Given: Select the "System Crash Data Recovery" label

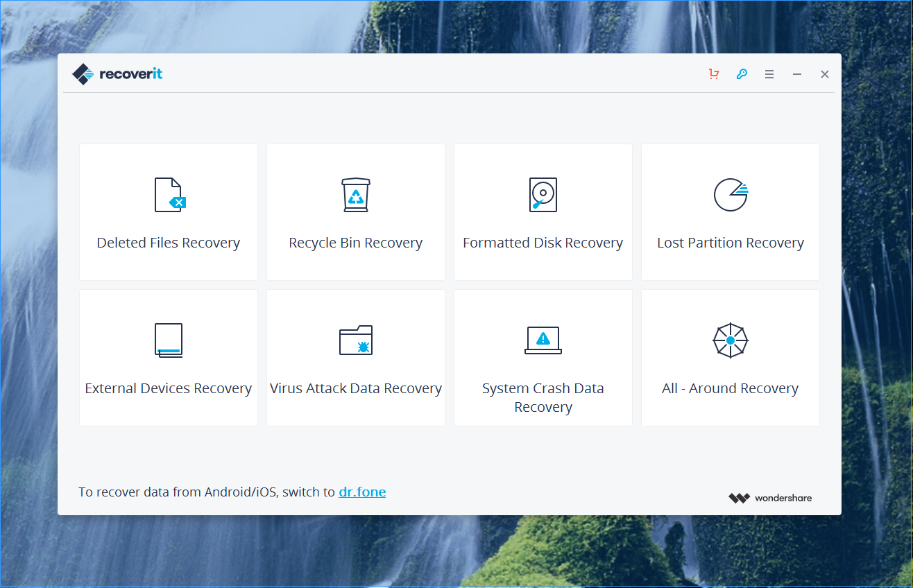Looking at the screenshot, I should (543, 397).
